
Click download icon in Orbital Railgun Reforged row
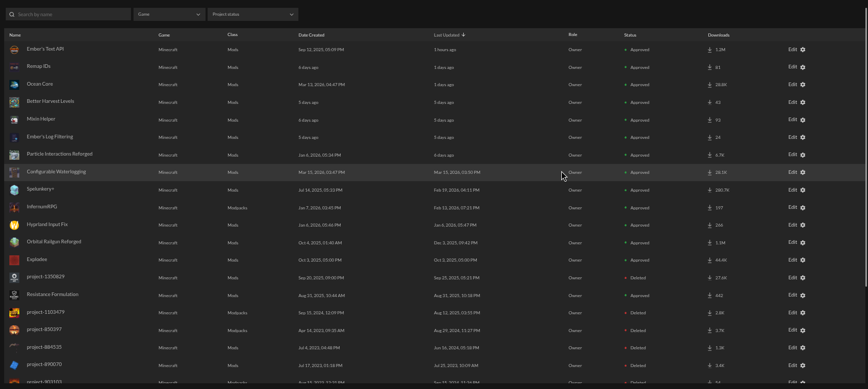[x=709, y=243]
